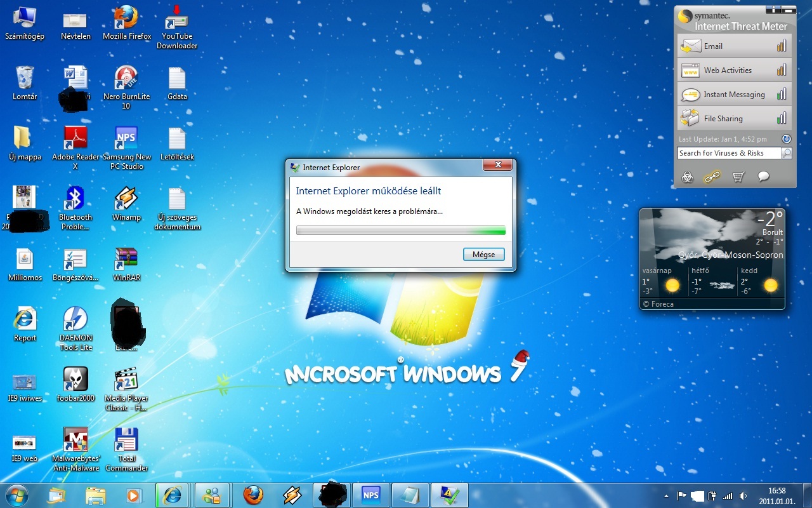Launch Windows Media Player from taskbar
Image resolution: width=812 pixels, height=508 pixels.
coord(133,495)
